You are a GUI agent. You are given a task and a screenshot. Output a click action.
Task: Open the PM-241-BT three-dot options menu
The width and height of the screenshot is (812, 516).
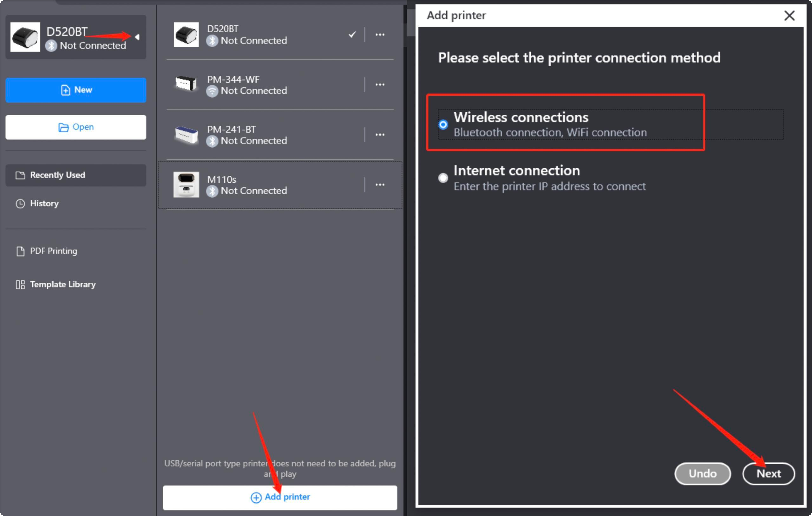click(x=380, y=134)
